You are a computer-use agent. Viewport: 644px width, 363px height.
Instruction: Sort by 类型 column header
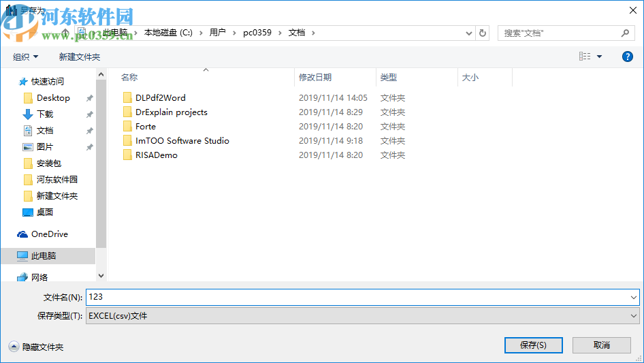click(389, 77)
